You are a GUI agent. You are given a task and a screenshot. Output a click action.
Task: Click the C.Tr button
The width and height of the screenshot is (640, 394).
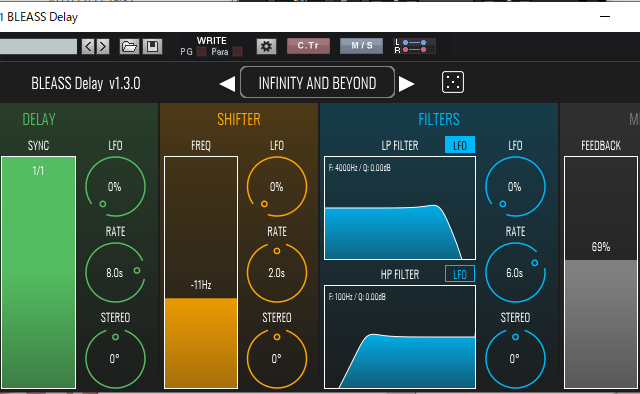(308, 46)
